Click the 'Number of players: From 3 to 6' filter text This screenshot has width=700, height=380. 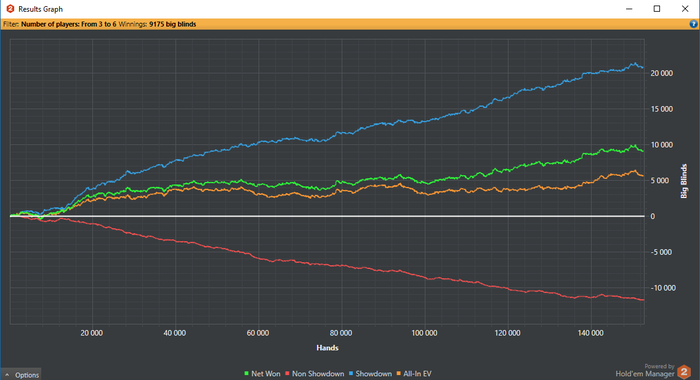pyautogui.click(x=68, y=24)
